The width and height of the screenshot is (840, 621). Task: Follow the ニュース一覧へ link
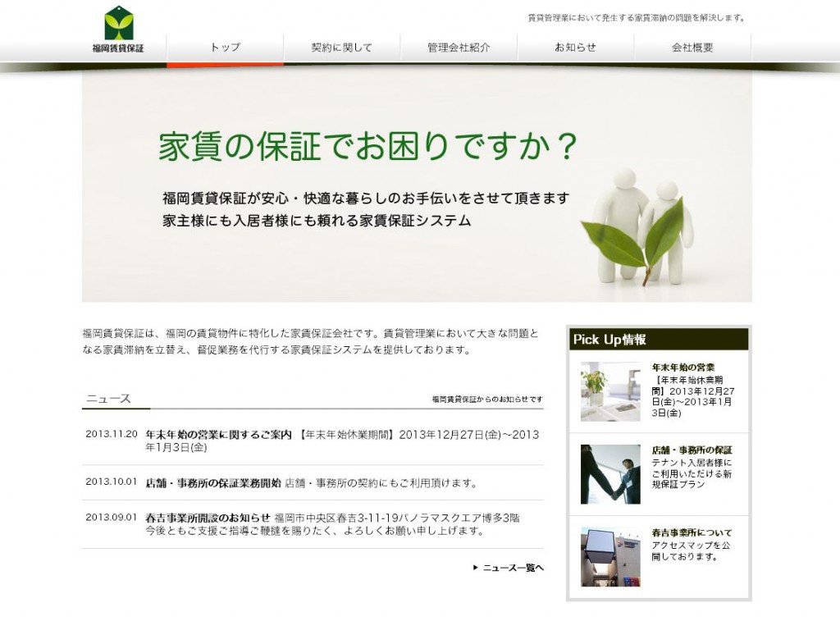tap(514, 568)
